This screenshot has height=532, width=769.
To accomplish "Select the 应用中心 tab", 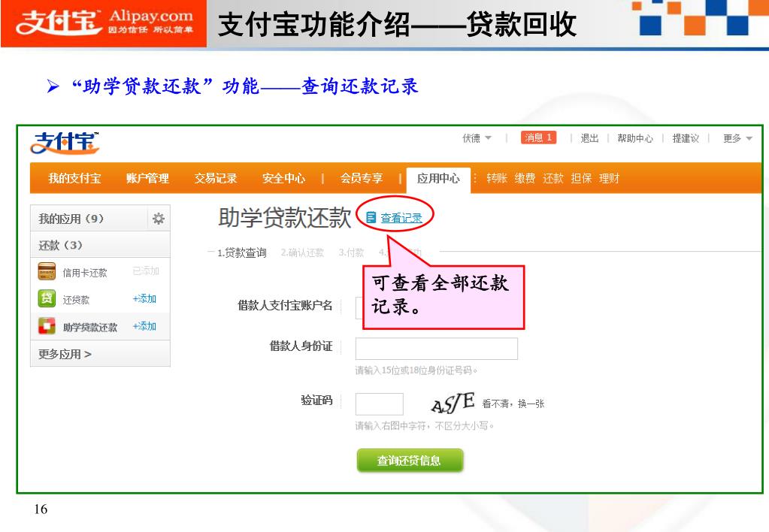I will [438, 179].
